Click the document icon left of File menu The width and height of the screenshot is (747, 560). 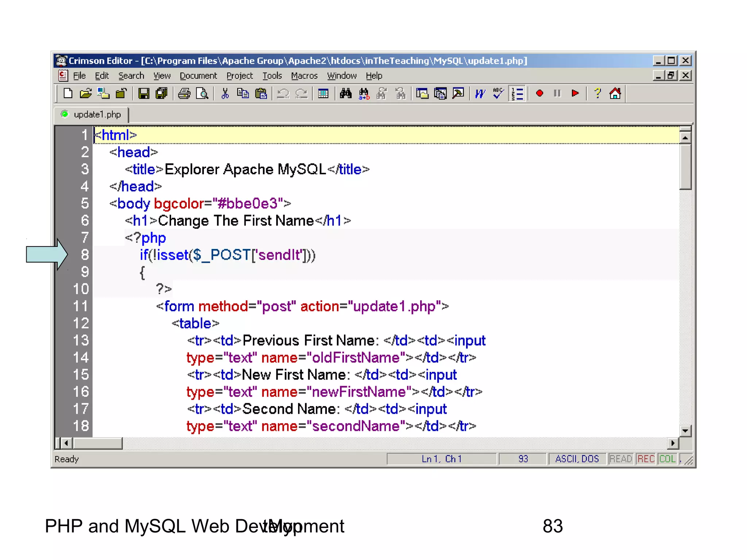(63, 75)
